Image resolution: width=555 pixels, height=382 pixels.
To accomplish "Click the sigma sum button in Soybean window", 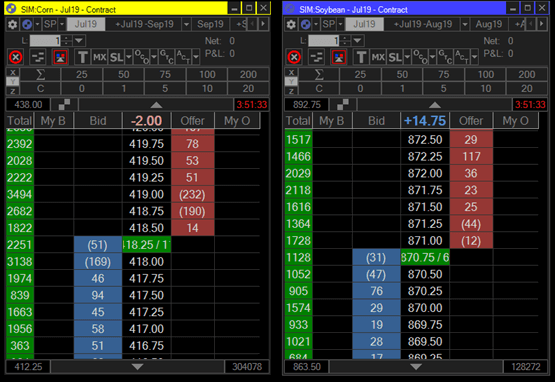I will tap(319, 74).
